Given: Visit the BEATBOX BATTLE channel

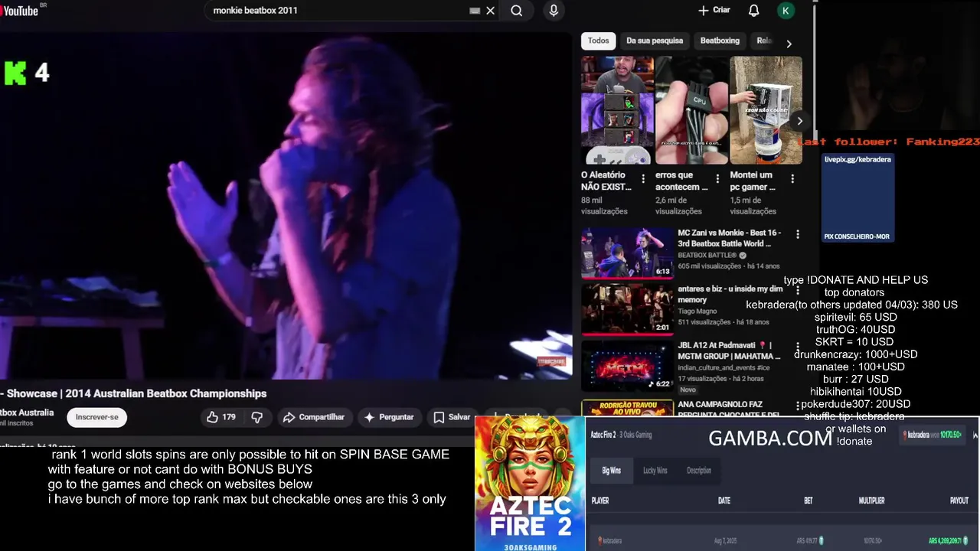Looking at the screenshot, I should point(707,255).
